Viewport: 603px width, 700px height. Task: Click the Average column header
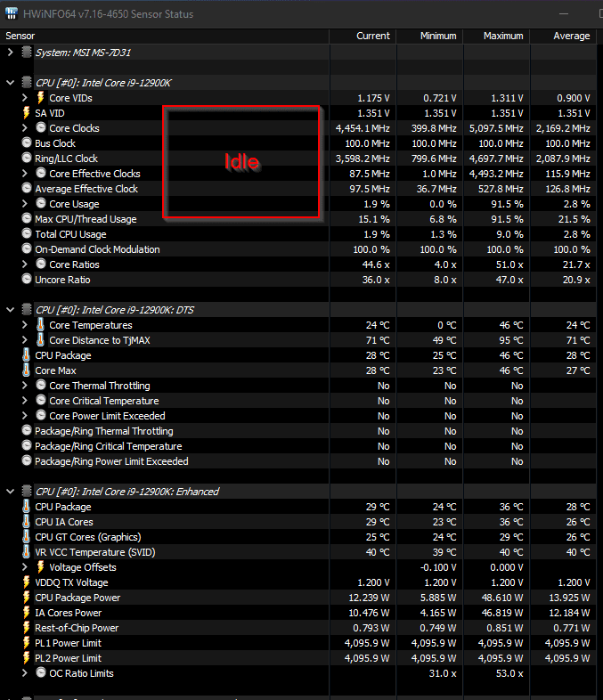point(563,36)
